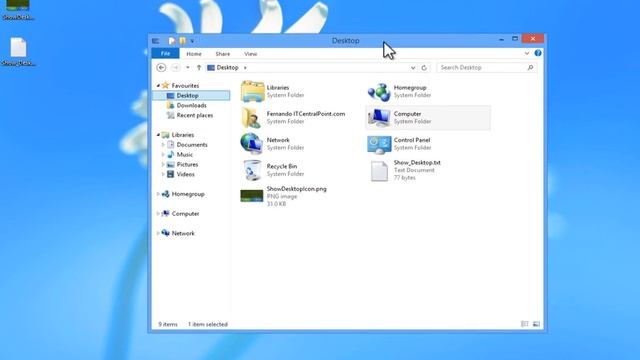Switch to the View ribbon tab
This screenshot has width=640, height=360.
click(x=251, y=54)
